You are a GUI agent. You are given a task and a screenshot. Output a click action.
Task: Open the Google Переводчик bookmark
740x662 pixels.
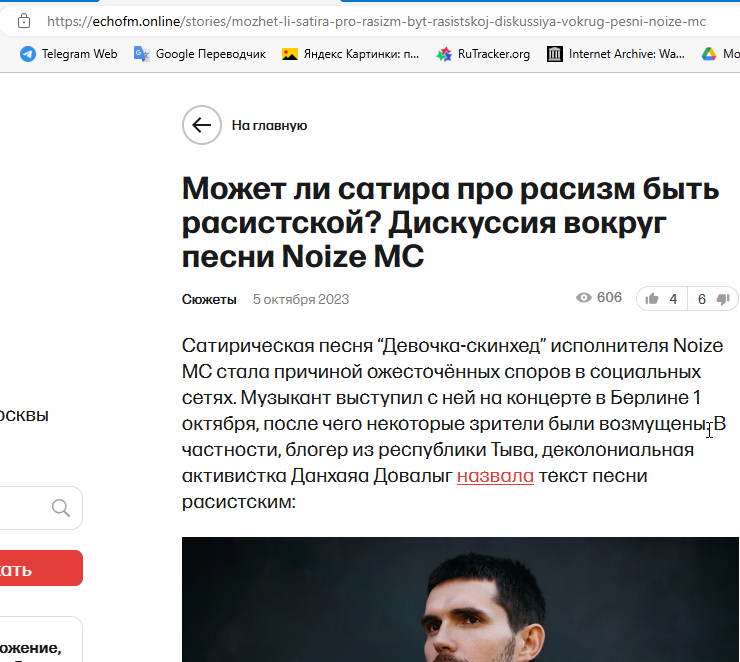(200, 54)
